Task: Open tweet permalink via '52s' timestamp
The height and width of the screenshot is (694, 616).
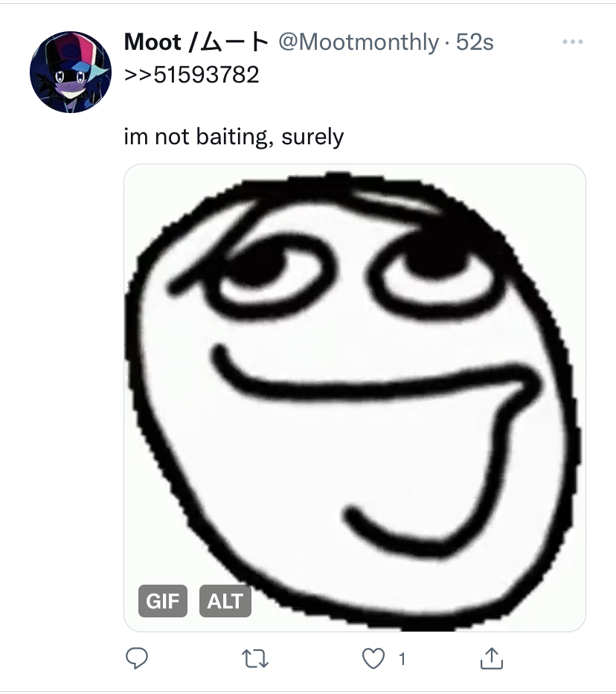Action: click(x=475, y=42)
